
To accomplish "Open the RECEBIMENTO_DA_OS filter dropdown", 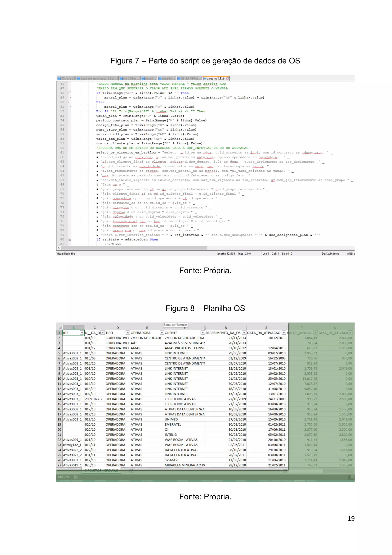I will click(244, 333).
